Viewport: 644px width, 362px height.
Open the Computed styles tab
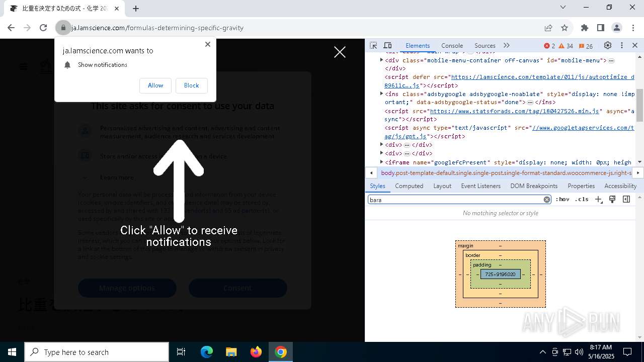pyautogui.click(x=409, y=186)
